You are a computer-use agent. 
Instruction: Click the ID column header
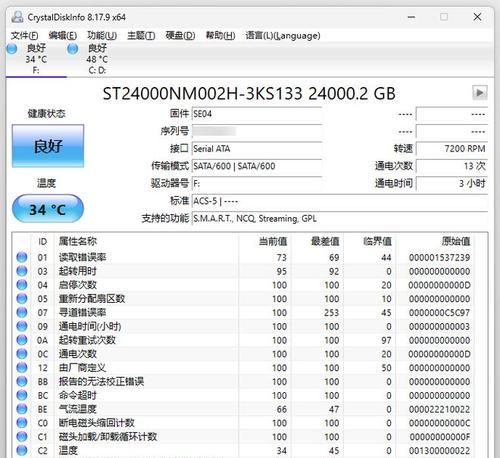42,241
